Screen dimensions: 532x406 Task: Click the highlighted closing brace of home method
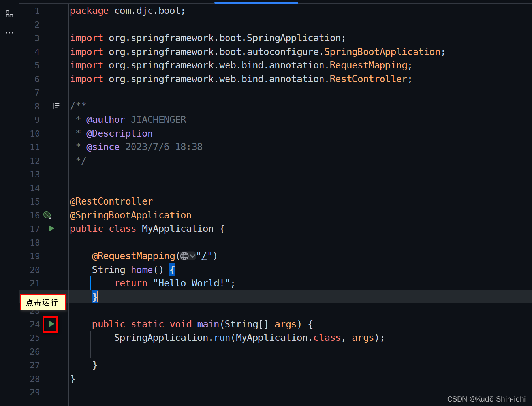(95, 297)
